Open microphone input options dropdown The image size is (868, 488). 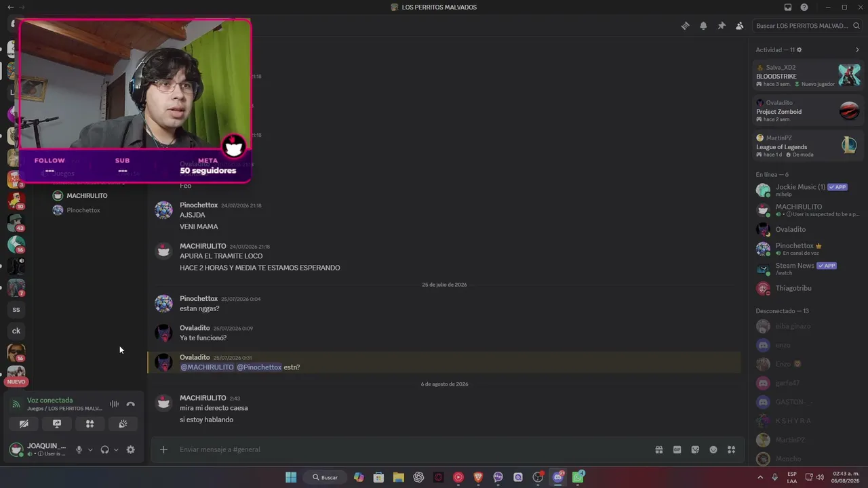pos(90,449)
